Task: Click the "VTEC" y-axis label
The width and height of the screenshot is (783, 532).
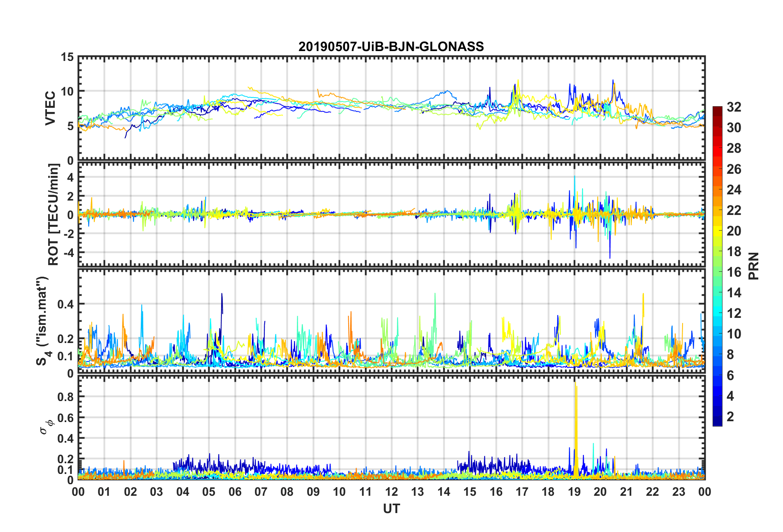Action: 50,108
